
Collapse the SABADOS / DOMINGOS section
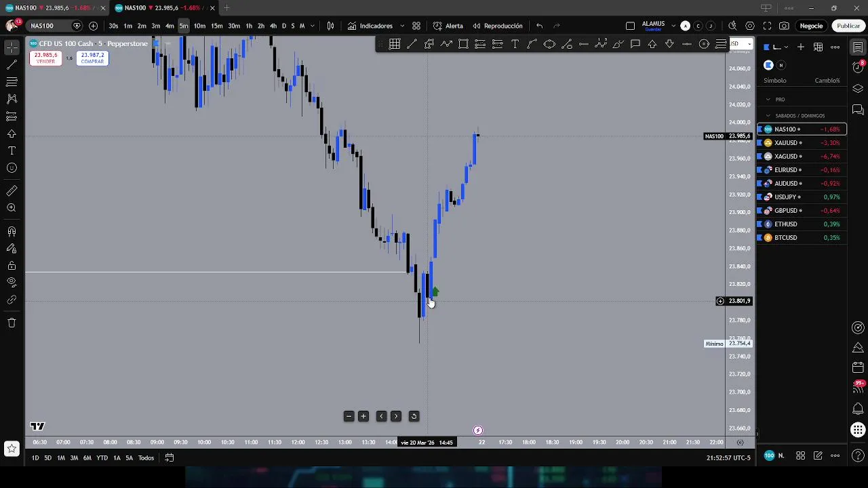tap(768, 116)
